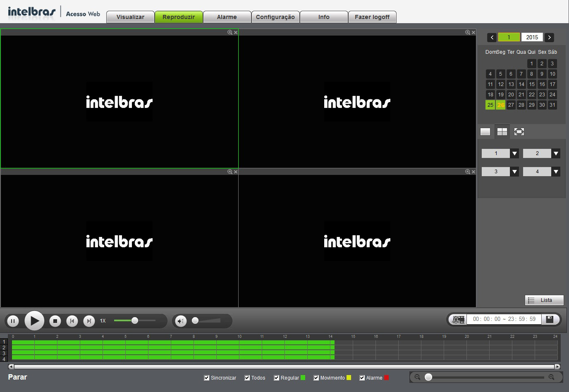
Task: Pause playback with the pause button
Action: point(13,321)
